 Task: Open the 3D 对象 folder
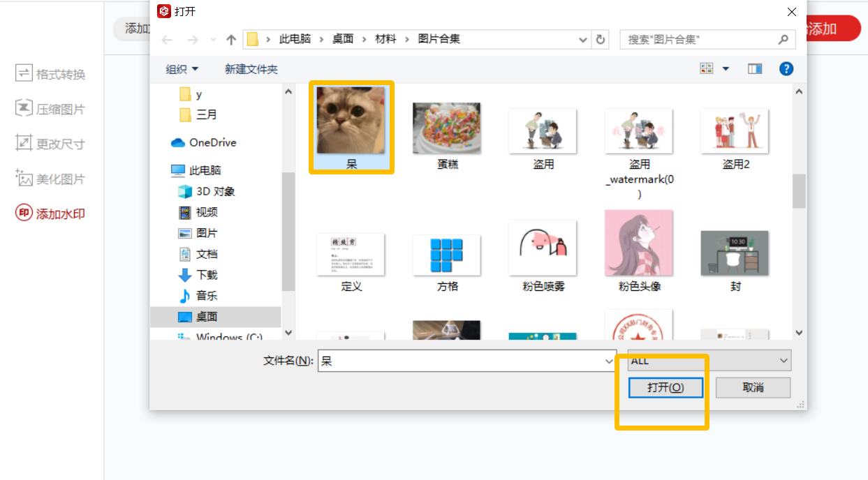coord(207,191)
